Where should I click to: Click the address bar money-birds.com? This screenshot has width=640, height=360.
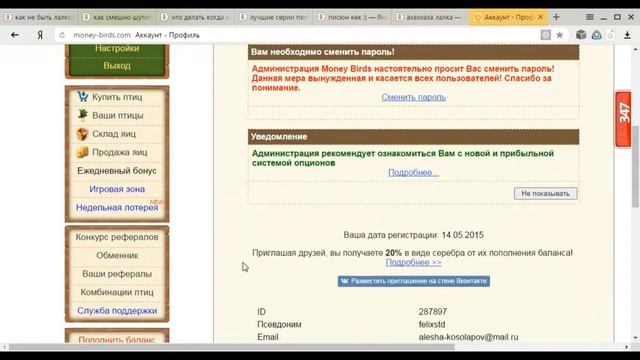[x=102, y=35]
